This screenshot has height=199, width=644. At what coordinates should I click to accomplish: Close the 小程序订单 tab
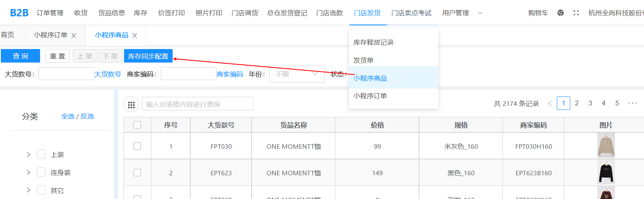click(74, 36)
